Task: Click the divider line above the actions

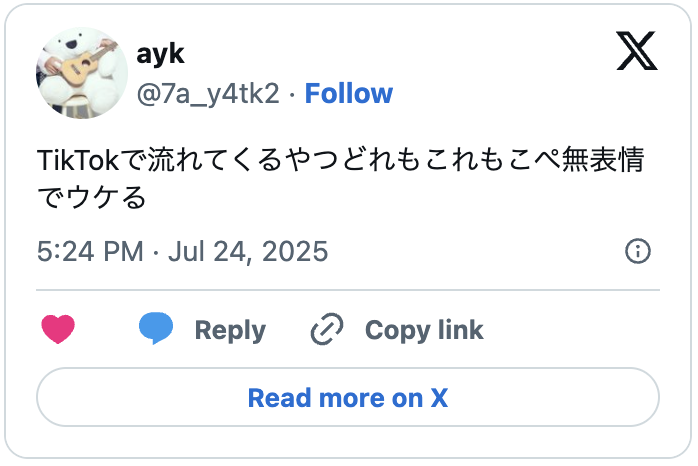Action: 348,290
